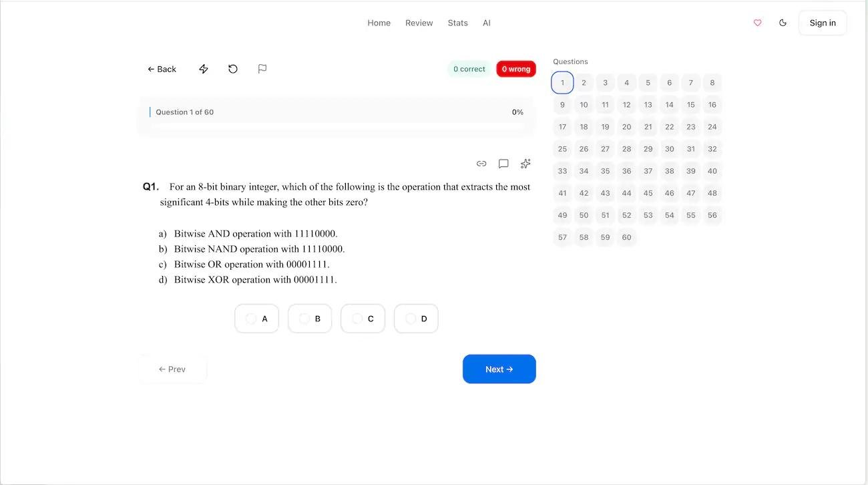868x485 pixels.
Task: Jump to question 12 in grid
Action: coord(626,105)
